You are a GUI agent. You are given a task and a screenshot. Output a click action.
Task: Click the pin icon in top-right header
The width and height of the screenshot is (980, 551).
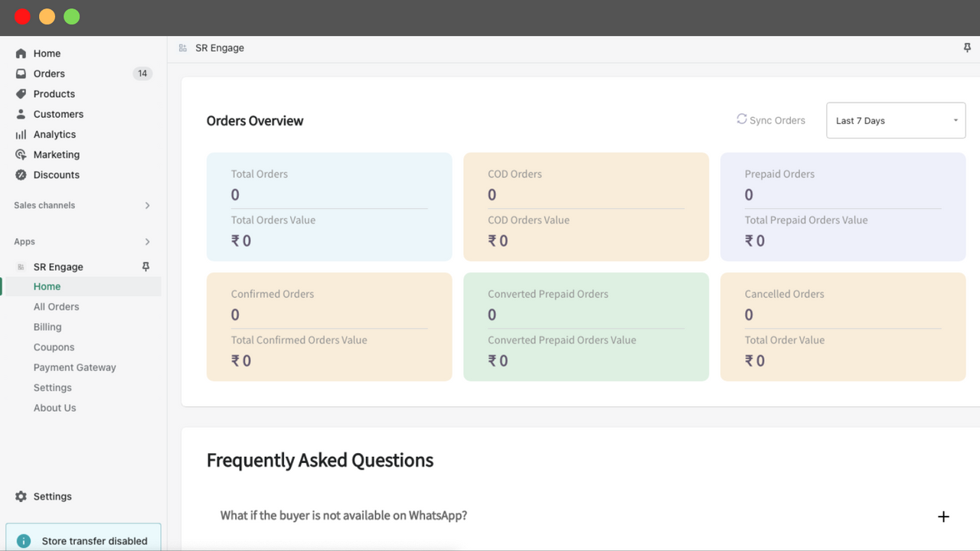(967, 47)
